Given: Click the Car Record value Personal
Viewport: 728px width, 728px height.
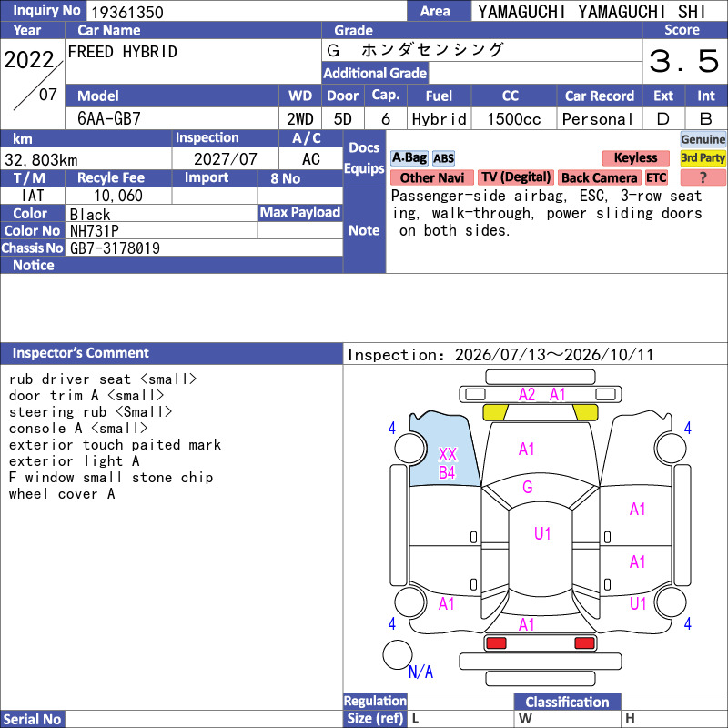Looking at the screenshot, I should click(x=598, y=119).
